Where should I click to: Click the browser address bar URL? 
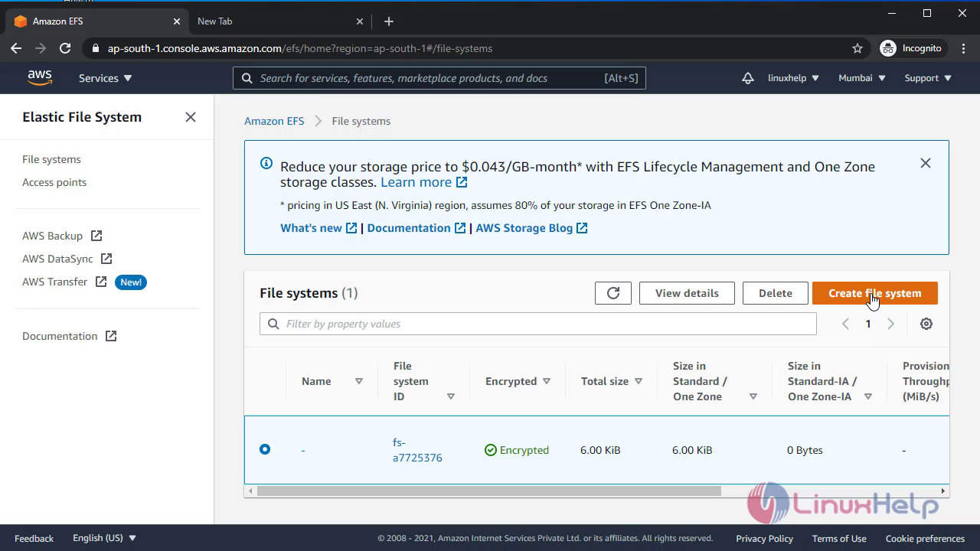pyautogui.click(x=299, y=48)
